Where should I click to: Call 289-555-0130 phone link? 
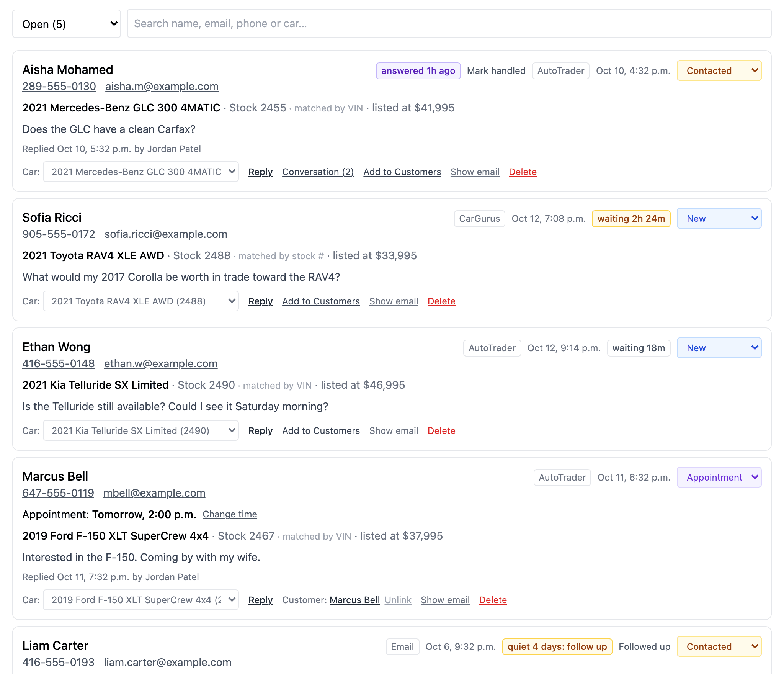(59, 87)
